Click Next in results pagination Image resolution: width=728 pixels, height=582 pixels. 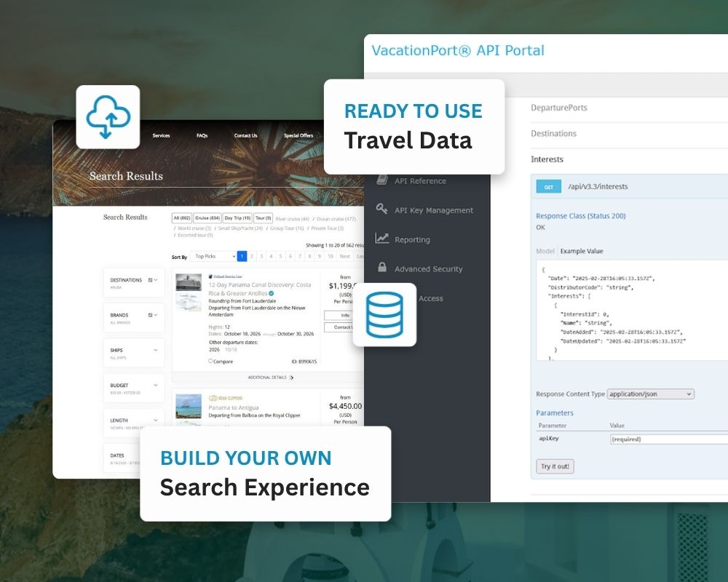point(344,256)
